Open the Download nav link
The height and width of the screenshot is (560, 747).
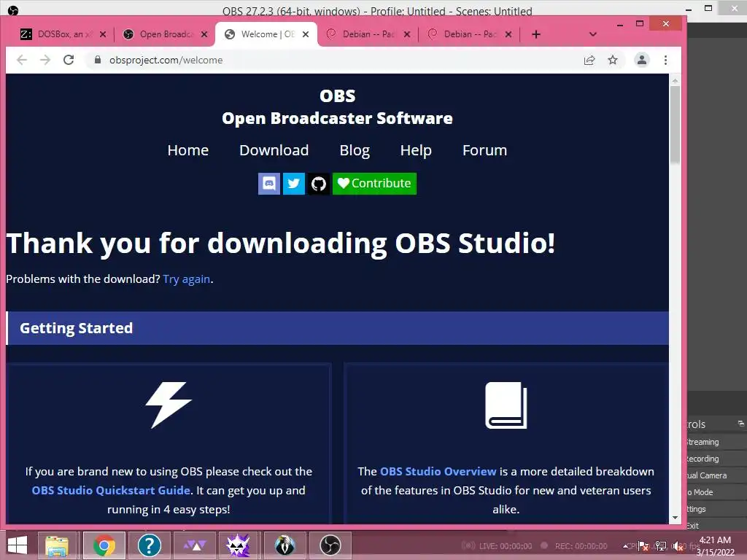274,150
